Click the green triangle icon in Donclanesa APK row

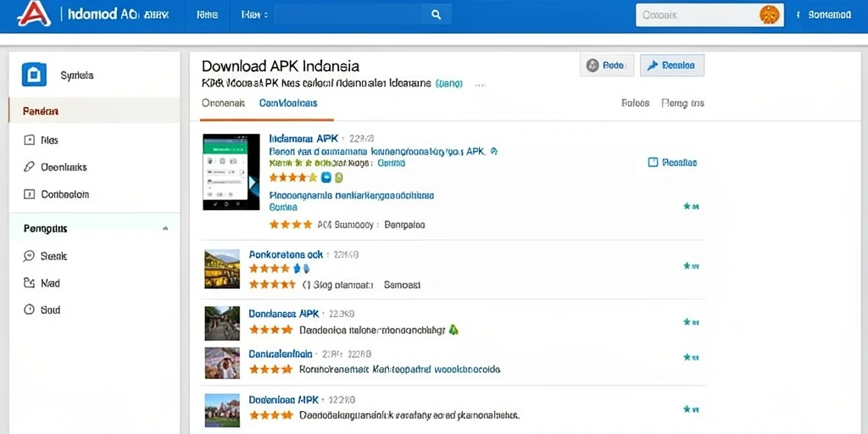tap(453, 330)
